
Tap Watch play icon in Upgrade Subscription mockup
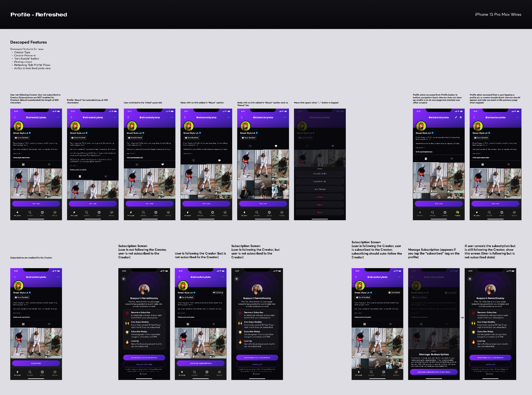(x=207, y=372)
